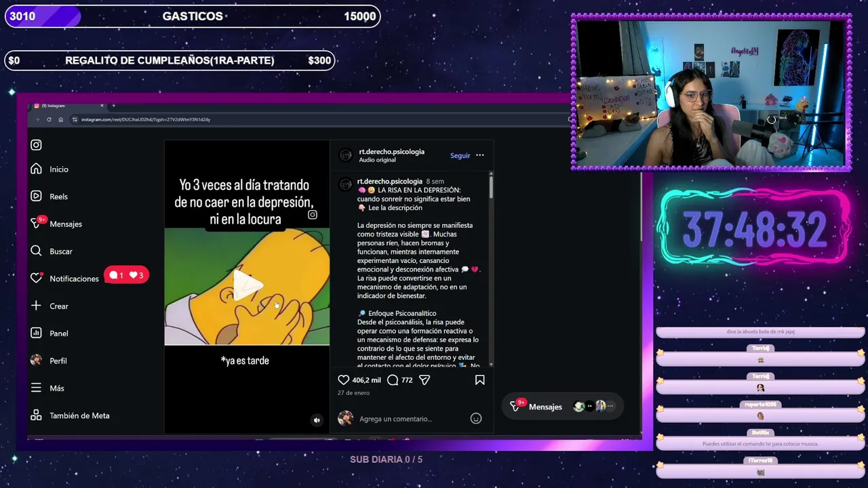Click the commenter profile avatar by the comment box
The height and width of the screenshot is (488, 868).
click(x=346, y=418)
